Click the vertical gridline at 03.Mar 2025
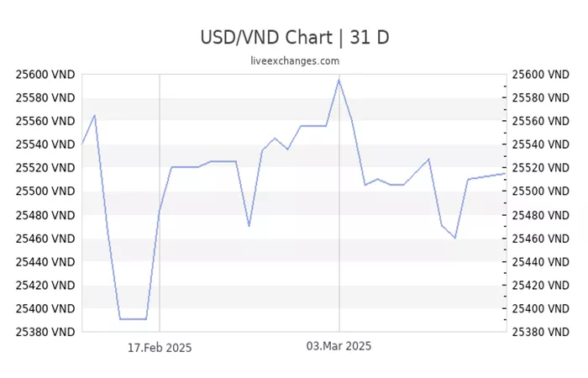Viewport: 588px width, 378px height. coord(339,202)
